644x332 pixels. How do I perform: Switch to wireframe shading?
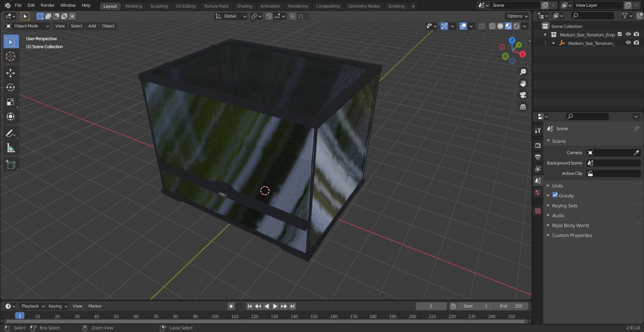click(492, 26)
